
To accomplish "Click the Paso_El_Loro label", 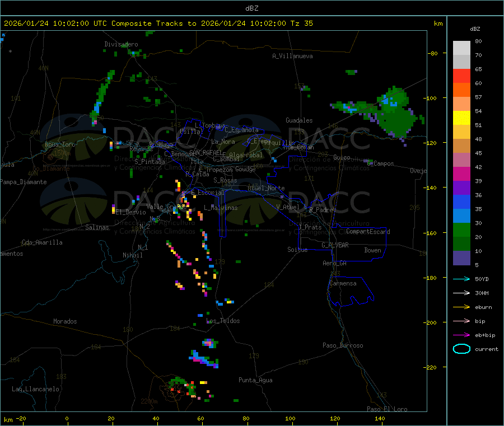I will (387, 409).
